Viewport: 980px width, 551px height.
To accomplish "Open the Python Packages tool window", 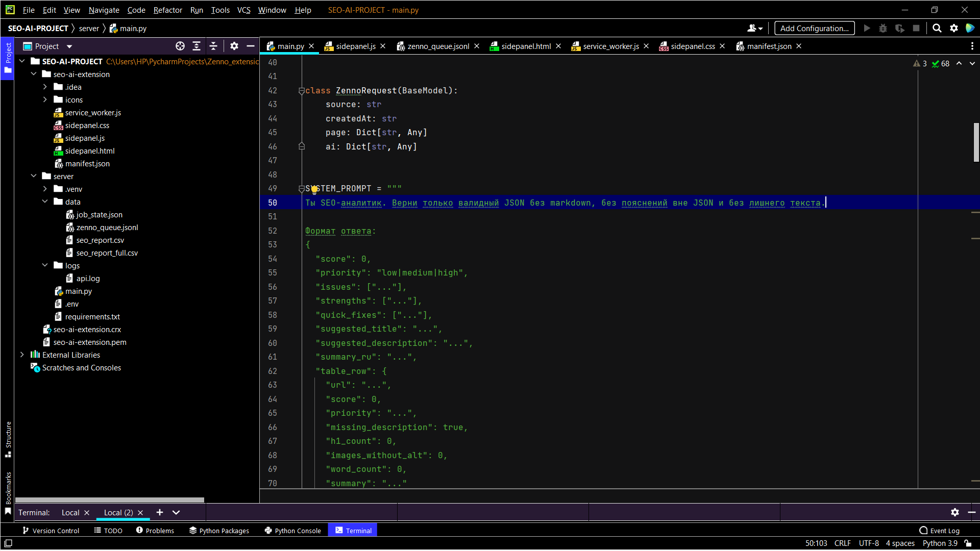I will click(x=219, y=531).
